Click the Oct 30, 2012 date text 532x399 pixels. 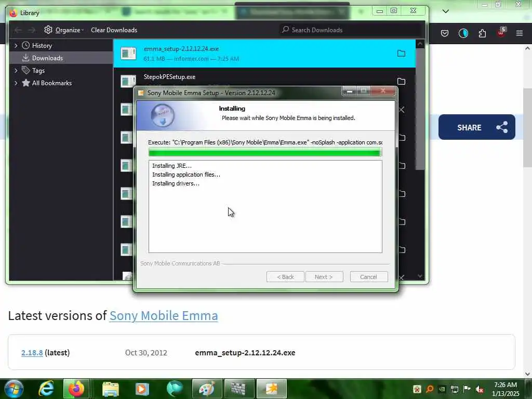[146, 353]
